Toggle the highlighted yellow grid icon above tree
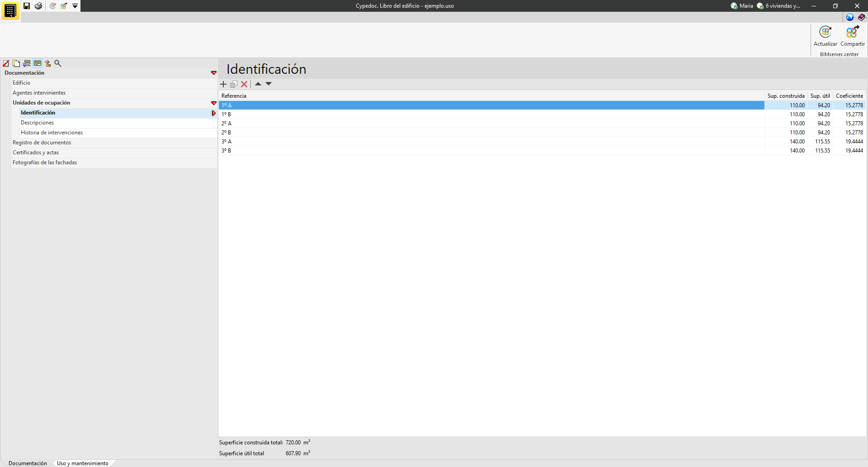Image resolution: width=868 pixels, height=467 pixels. pyautogui.click(x=38, y=63)
